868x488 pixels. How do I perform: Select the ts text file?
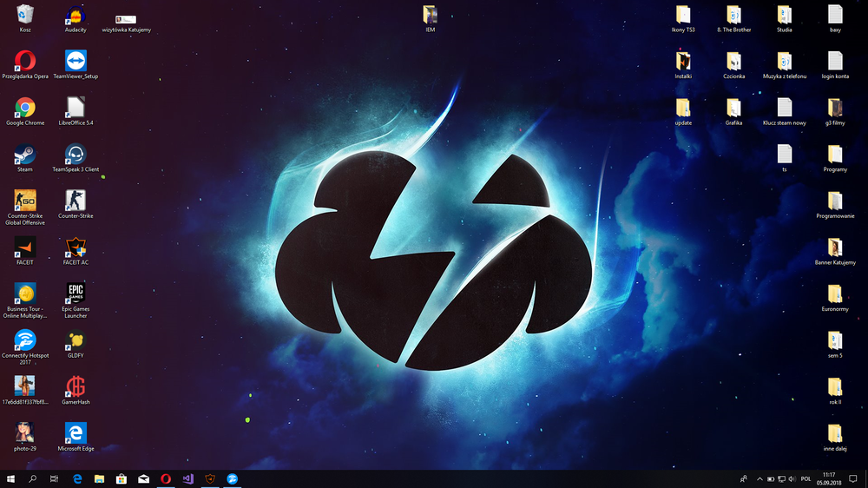[x=785, y=158]
